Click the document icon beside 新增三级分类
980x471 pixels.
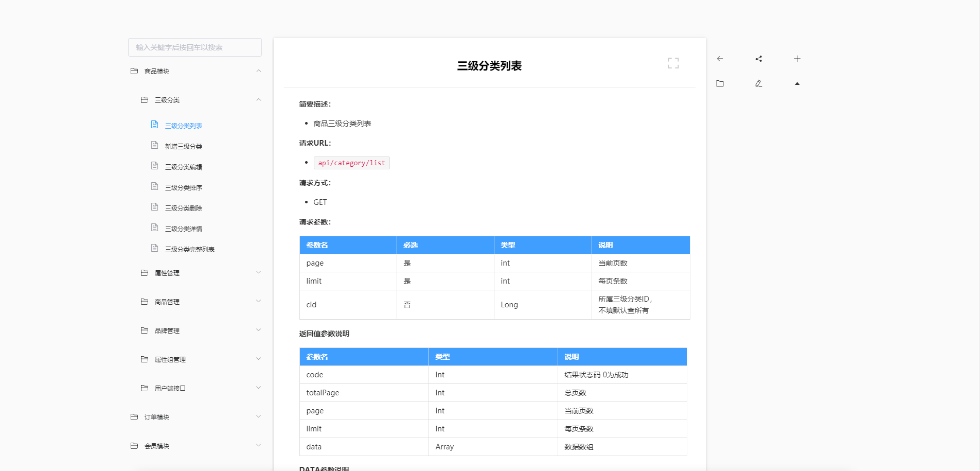tap(154, 145)
